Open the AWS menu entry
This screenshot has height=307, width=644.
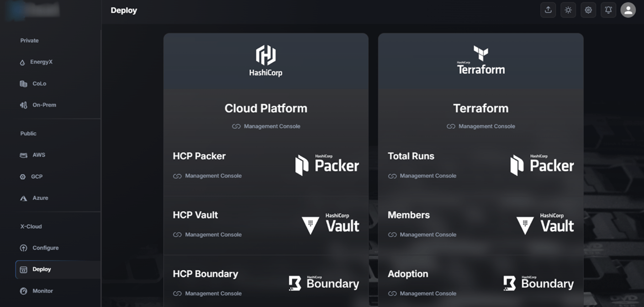tap(39, 155)
